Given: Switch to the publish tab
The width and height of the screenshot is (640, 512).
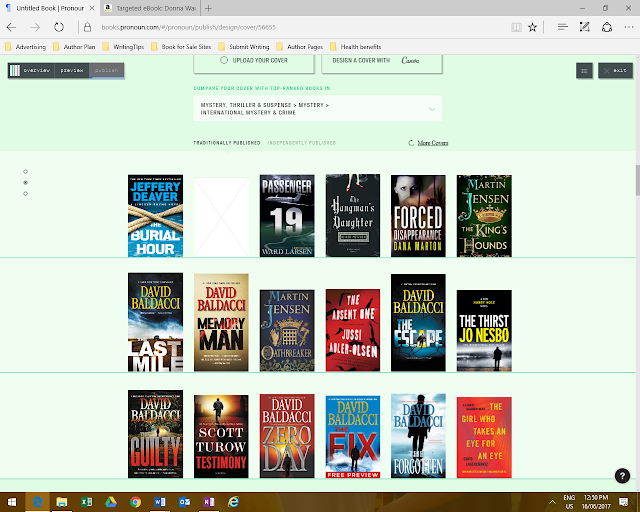Looking at the screenshot, I should pyautogui.click(x=107, y=70).
